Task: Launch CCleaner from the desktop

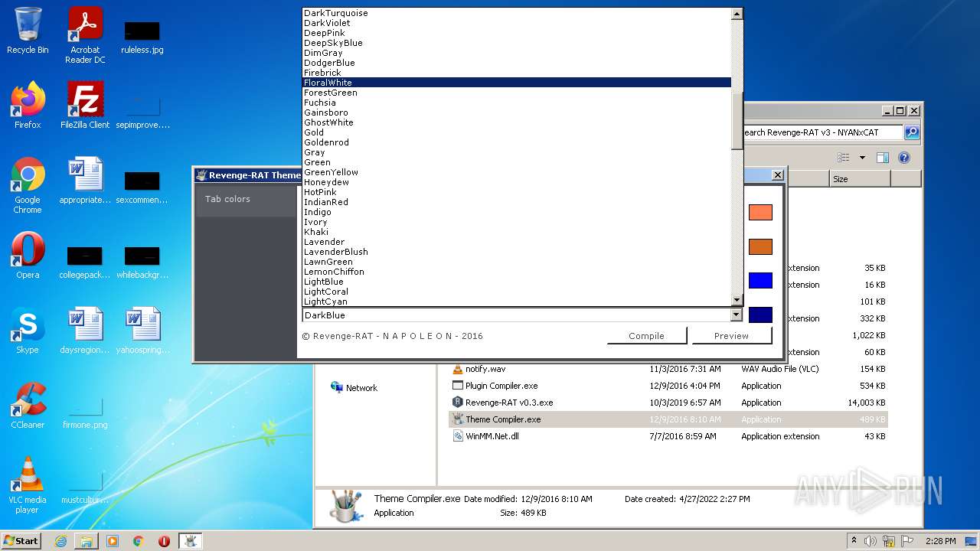Action: (x=28, y=406)
